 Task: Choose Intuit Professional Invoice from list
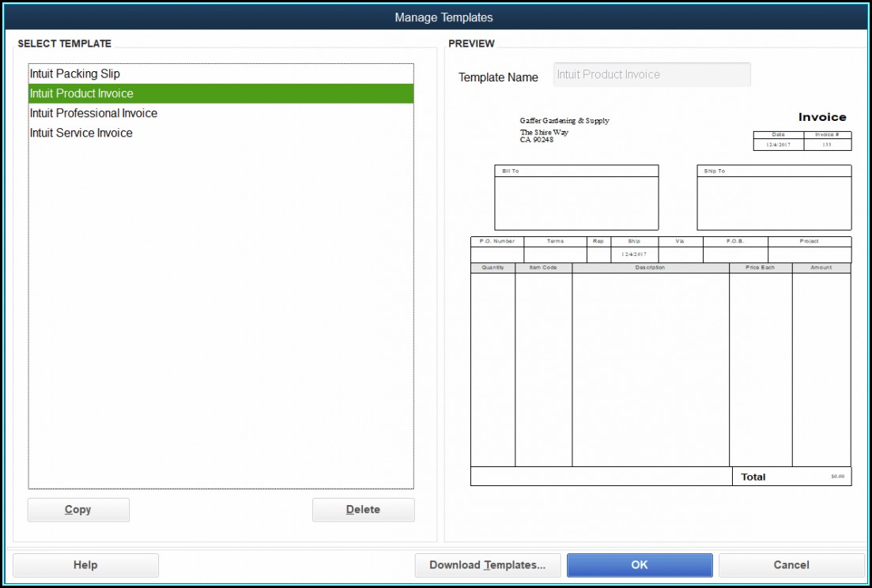coord(93,113)
